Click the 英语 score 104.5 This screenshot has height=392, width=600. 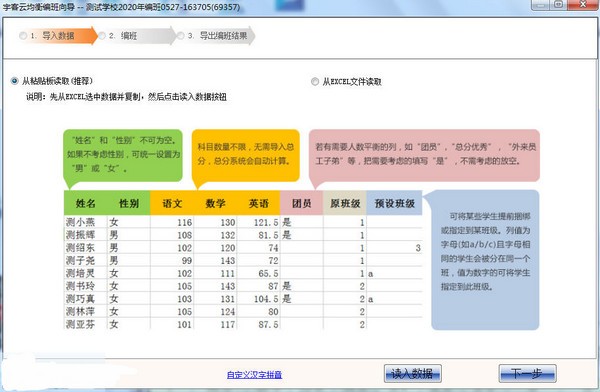pos(266,299)
